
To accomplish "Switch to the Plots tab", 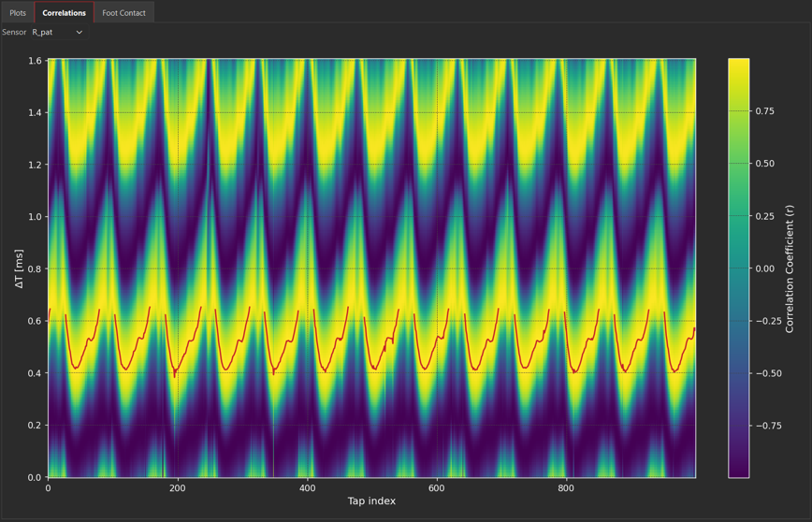I will click(x=18, y=12).
